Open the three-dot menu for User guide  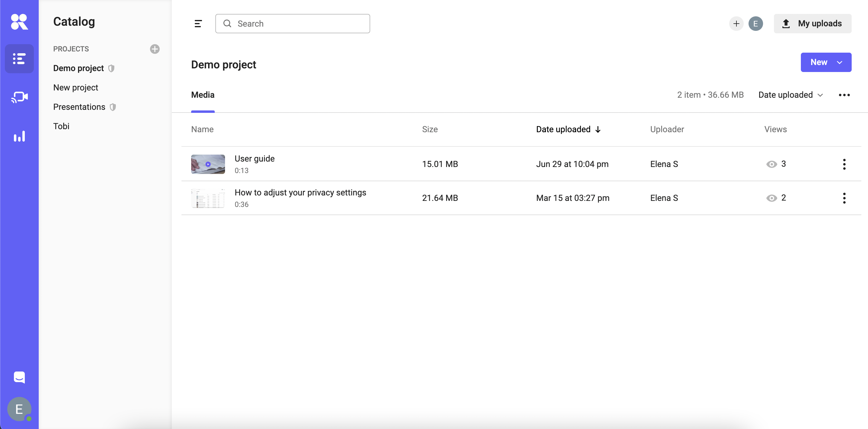point(844,164)
